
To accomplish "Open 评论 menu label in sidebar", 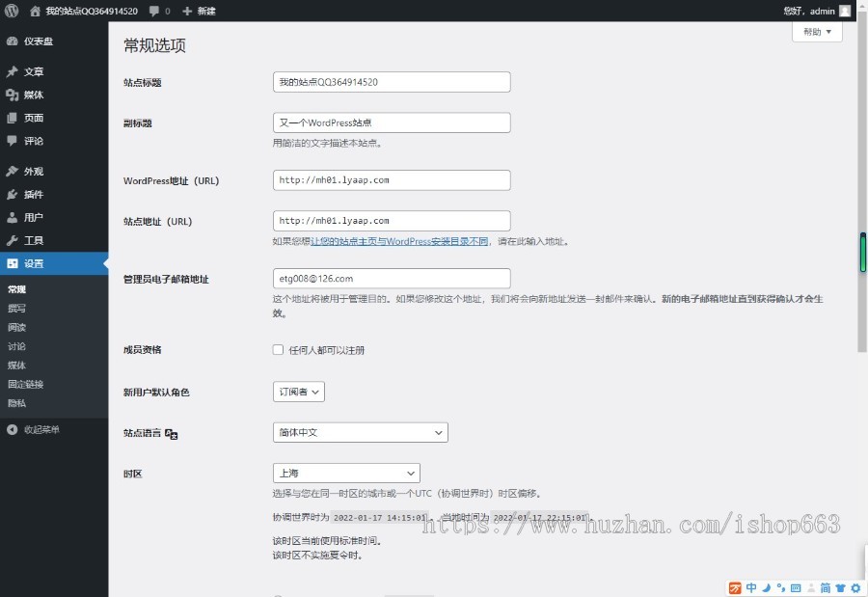I will (33, 141).
